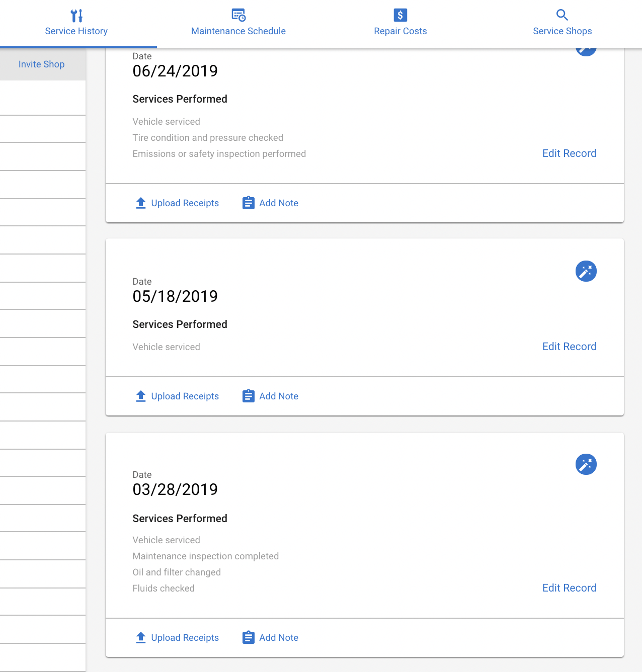Screen dimensions: 642x672
Task: Click the magic wand icon on the 05/18/2019 record
Action: pyautogui.click(x=586, y=271)
